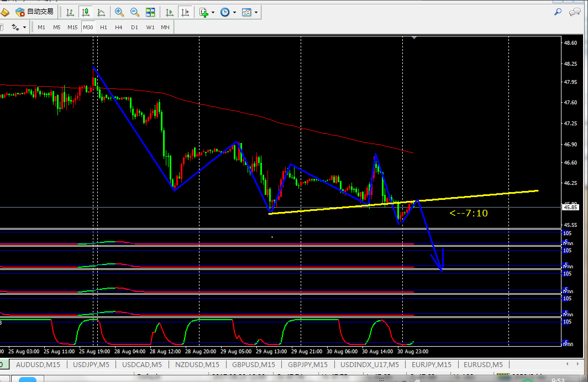The width and height of the screenshot is (588, 382).
Task: Switch to line chart display
Action: (101, 12)
